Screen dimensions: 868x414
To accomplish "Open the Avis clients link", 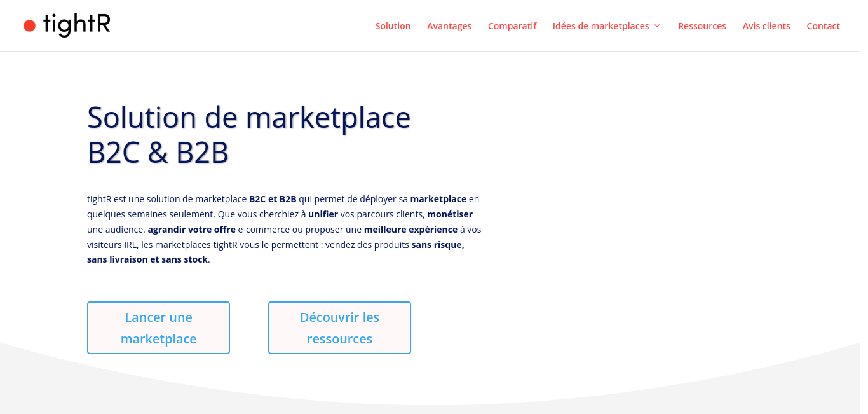I will [766, 26].
